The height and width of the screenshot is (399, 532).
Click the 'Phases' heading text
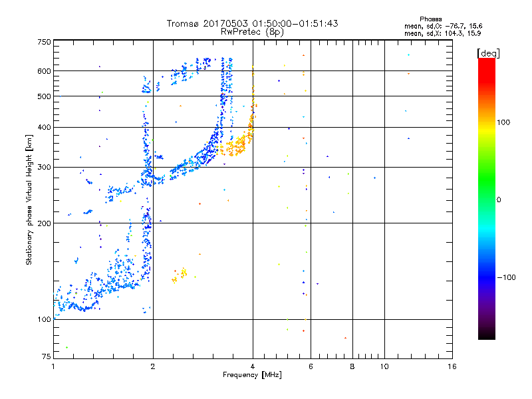pos(430,19)
